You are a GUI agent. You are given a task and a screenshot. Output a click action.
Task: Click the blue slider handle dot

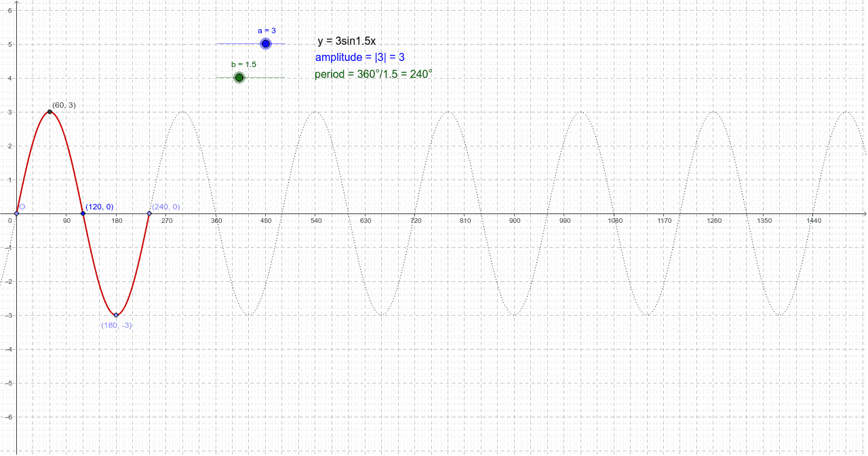point(265,43)
